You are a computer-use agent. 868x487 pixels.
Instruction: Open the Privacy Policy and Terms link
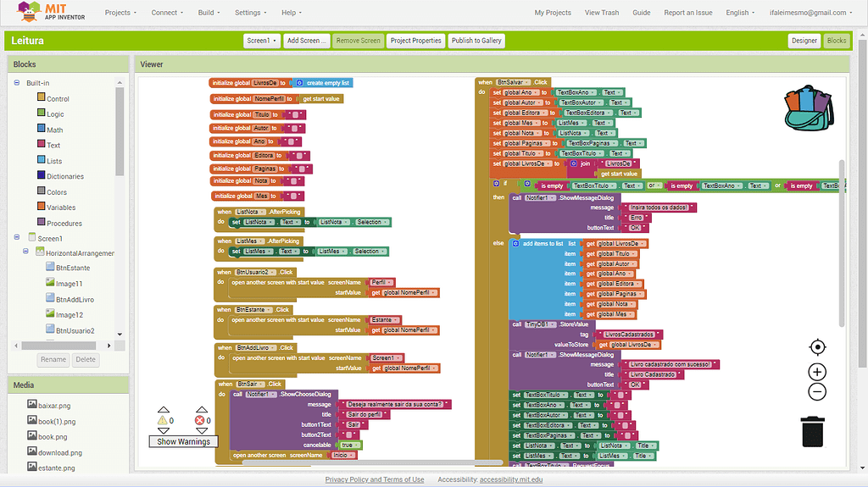374,479
